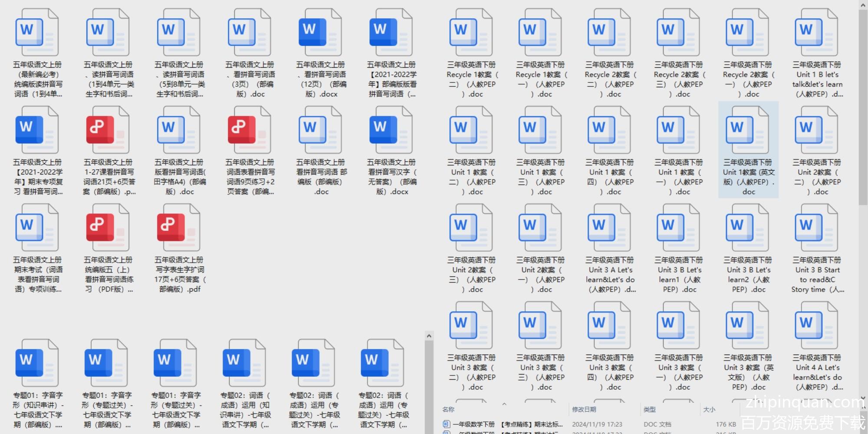Open Word icon for 专题02：词语（成语）运用（知识串讲）
868x434 pixels.
pos(244,364)
